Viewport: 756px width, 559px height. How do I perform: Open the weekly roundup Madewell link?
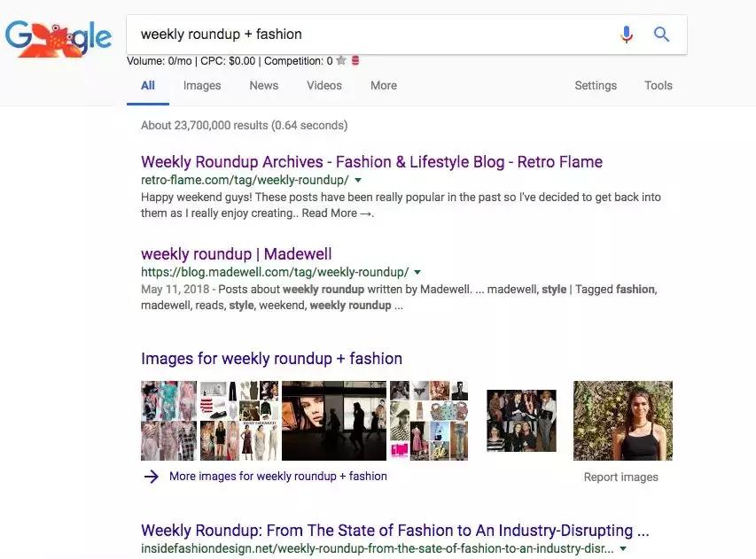pyautogui.click(x=237, y=254)
